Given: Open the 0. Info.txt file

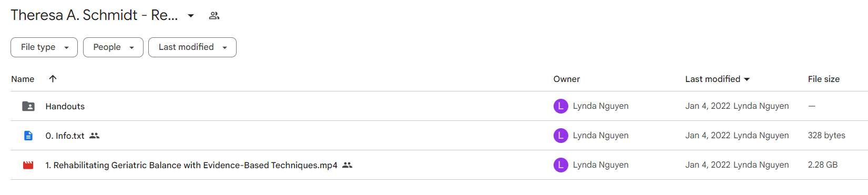Looking at the screenshot, I should [x=65, y=136].
